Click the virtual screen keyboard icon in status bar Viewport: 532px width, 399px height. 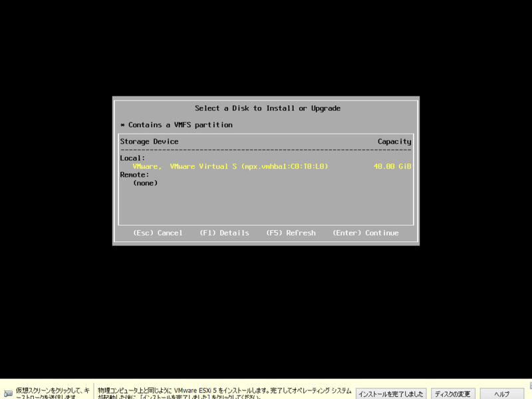(x=8, y=394)
